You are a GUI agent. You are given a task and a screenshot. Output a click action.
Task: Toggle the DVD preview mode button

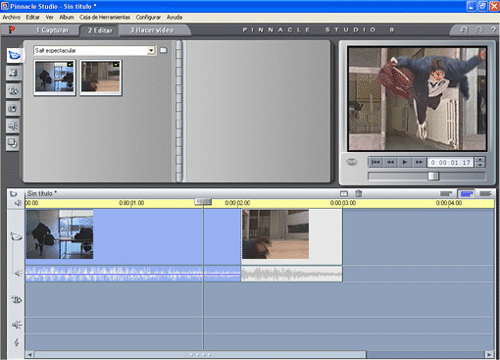click(351, 162)
